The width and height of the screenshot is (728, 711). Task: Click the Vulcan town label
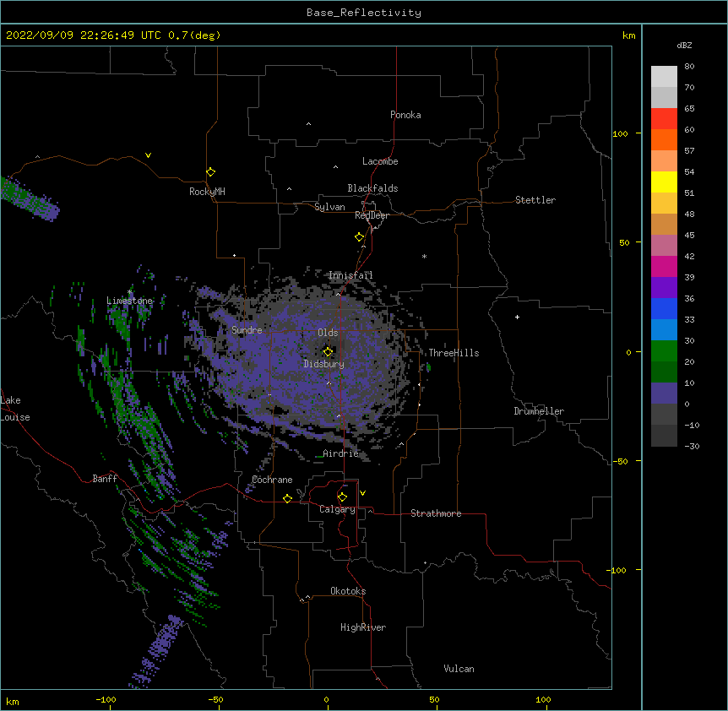click(459, 669)
